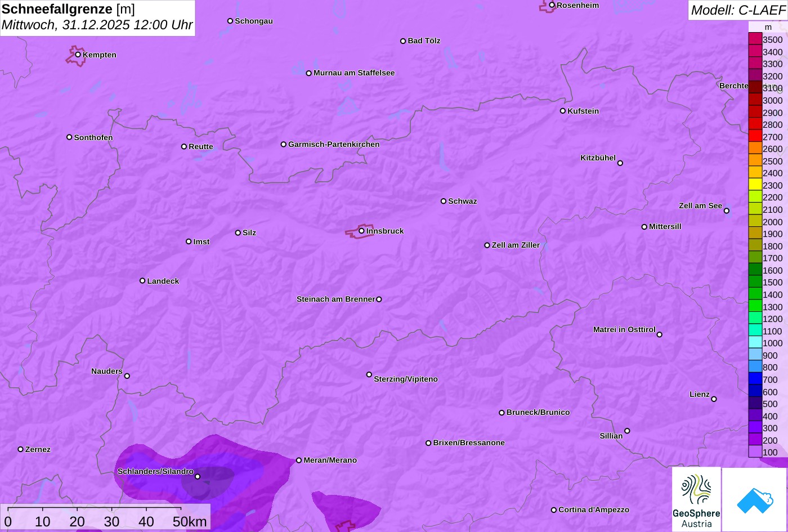Click the Kitzbühel marker dot

click(x=620, y=163)
